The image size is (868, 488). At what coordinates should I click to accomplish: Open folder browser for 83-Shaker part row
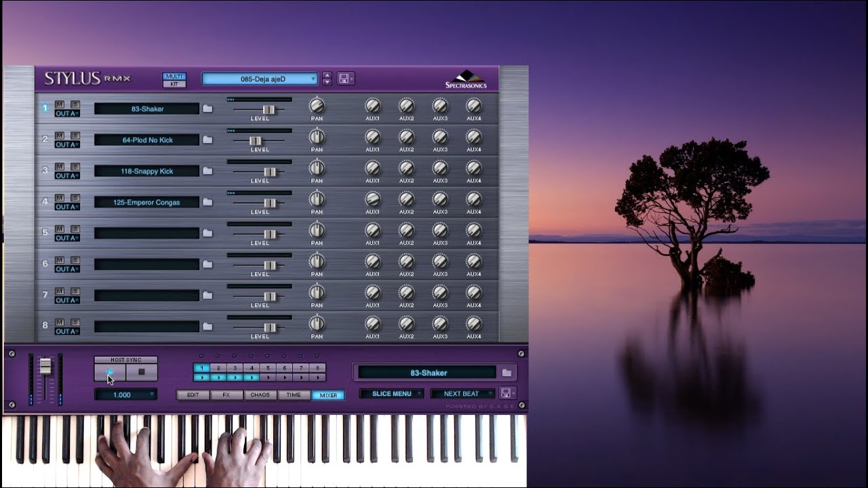(208, 108)
